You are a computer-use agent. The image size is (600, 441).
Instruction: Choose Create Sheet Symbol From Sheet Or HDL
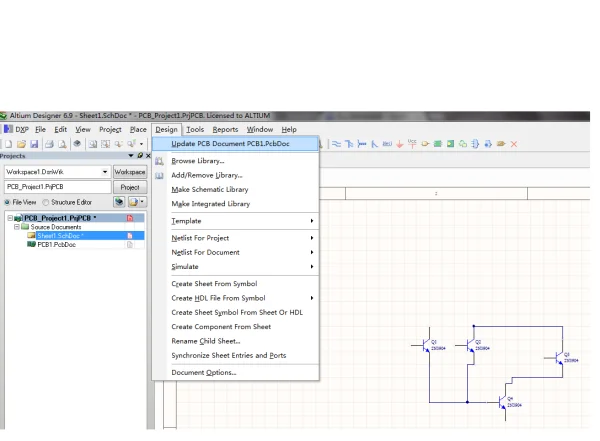[235, 312]
